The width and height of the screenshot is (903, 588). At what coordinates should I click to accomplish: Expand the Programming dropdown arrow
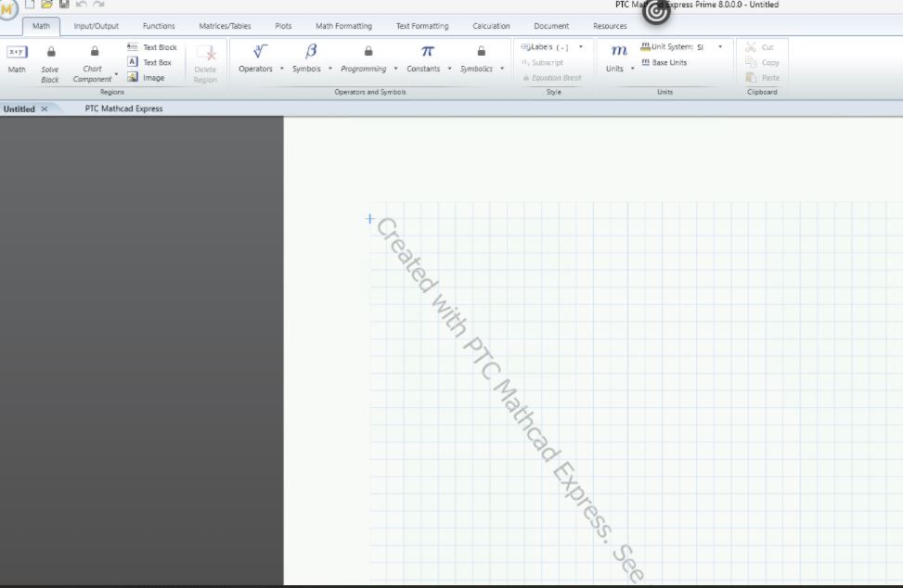[395, 69]
